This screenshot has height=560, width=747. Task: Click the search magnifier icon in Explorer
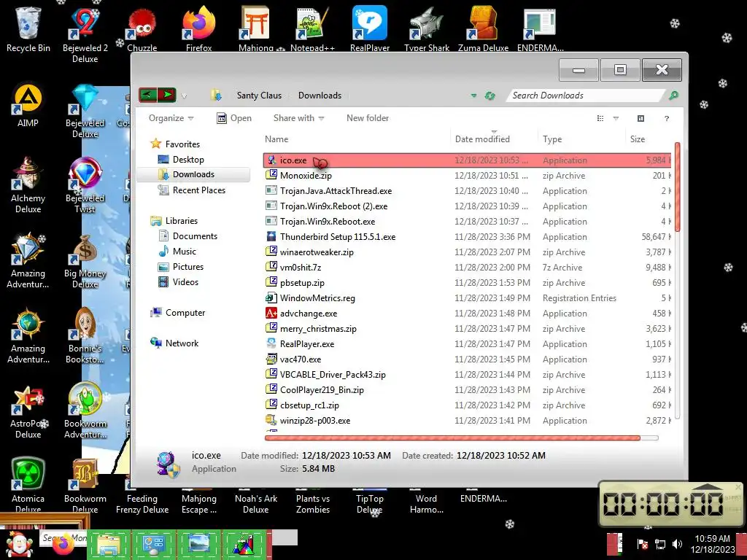(673, 96)
